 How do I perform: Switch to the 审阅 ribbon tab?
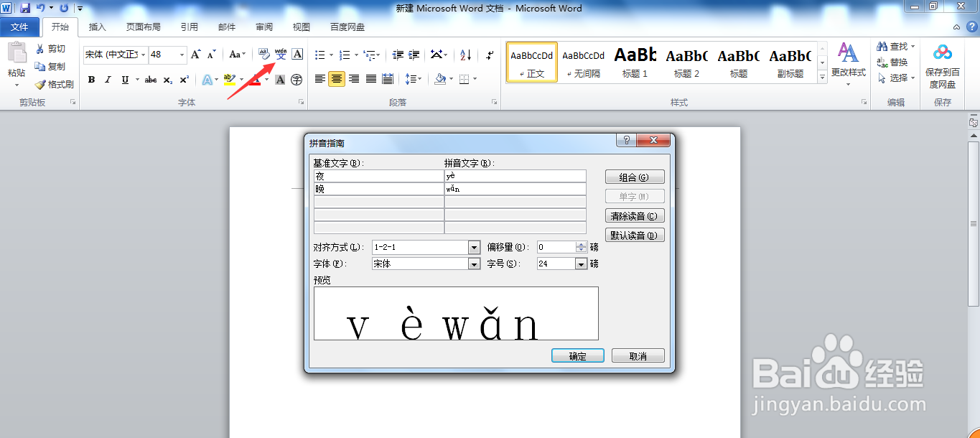263,27
